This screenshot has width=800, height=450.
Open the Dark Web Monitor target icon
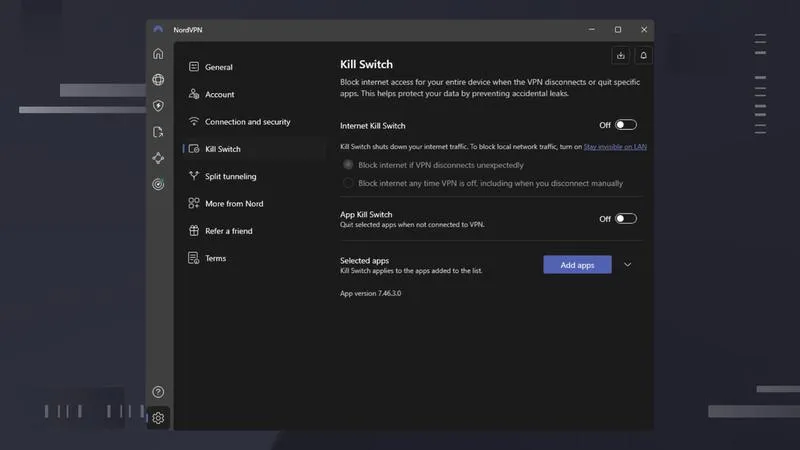click(158, 184)
